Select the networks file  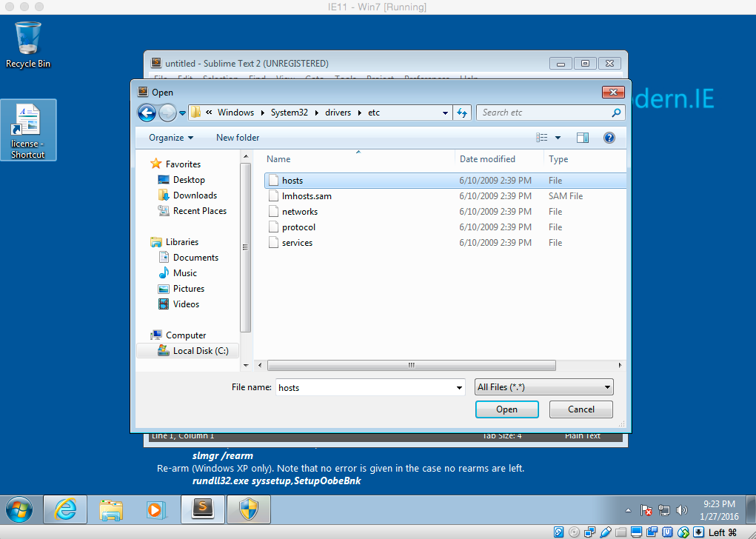pyautogui.click(x=445, y=212)
